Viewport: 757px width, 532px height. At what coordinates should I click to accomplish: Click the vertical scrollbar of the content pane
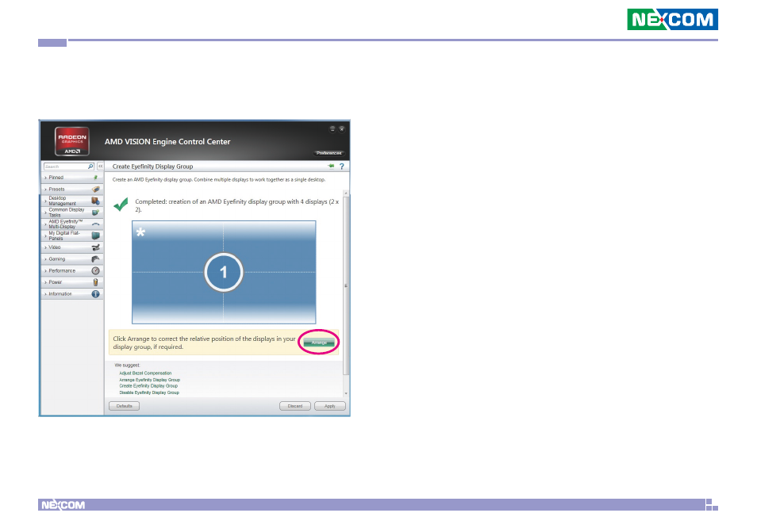click(x=346, y=285)
